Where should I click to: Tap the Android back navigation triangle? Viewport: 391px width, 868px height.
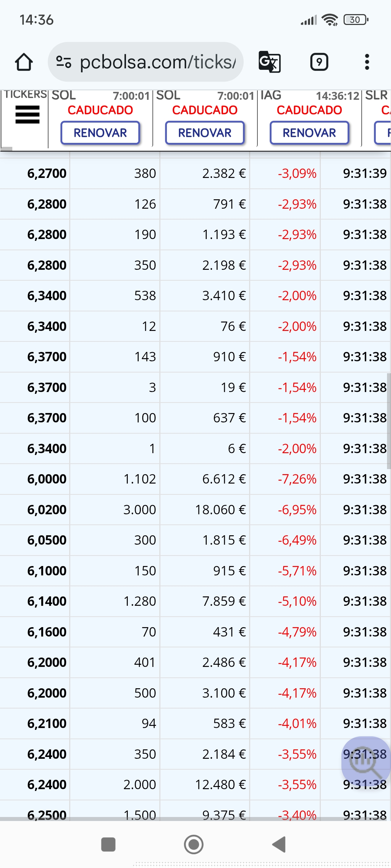click(279, 844)
